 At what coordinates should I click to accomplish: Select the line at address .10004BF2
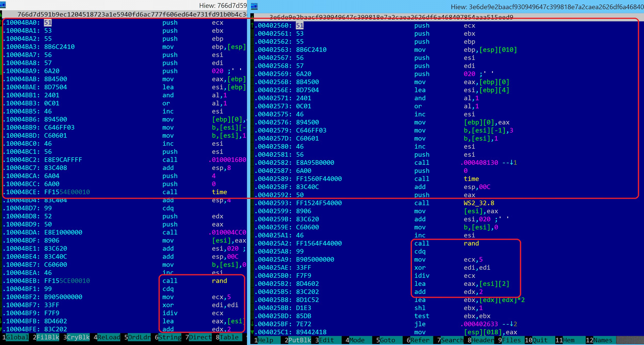click(124, 297)
